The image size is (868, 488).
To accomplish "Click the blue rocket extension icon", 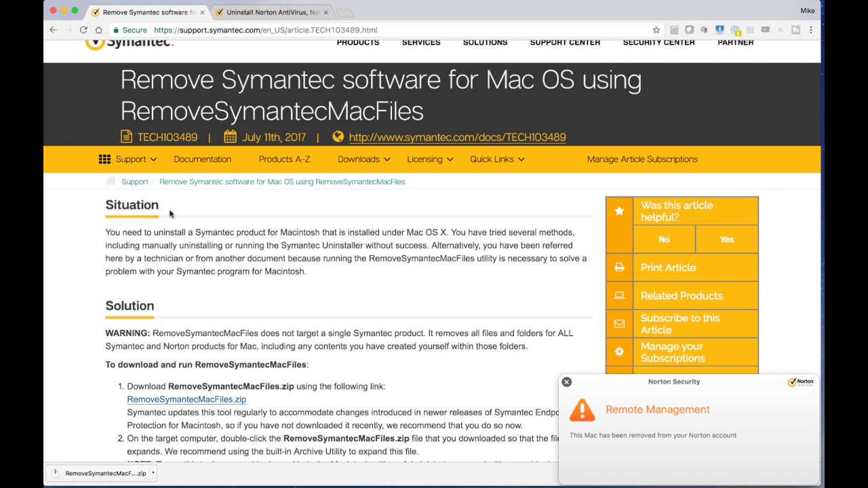I will coord(719,30).
